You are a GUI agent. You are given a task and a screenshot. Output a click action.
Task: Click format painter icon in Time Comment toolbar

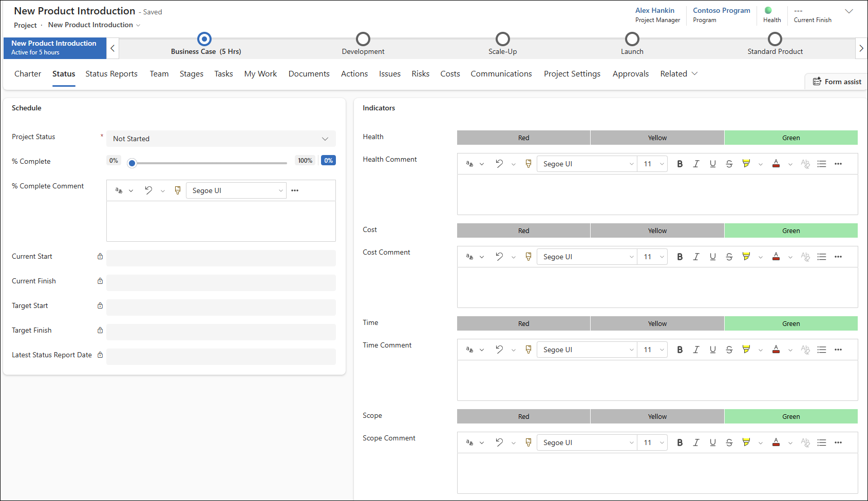pyautogui.click(x=528, y=350)
